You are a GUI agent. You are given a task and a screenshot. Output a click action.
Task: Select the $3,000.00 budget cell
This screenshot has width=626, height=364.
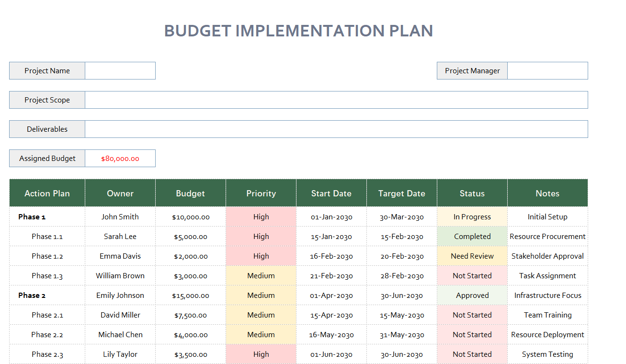tap(191, 275)
